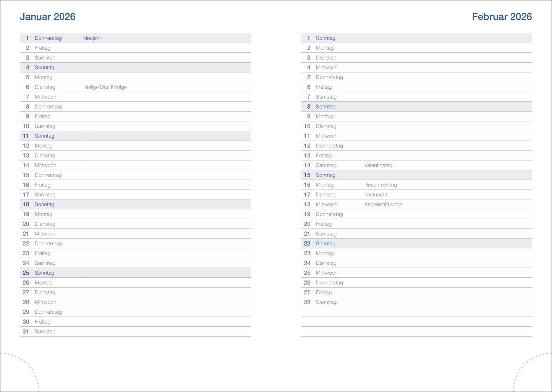
Task: Select the Januar 2026 heading
Action: click(x=48, y=16)
